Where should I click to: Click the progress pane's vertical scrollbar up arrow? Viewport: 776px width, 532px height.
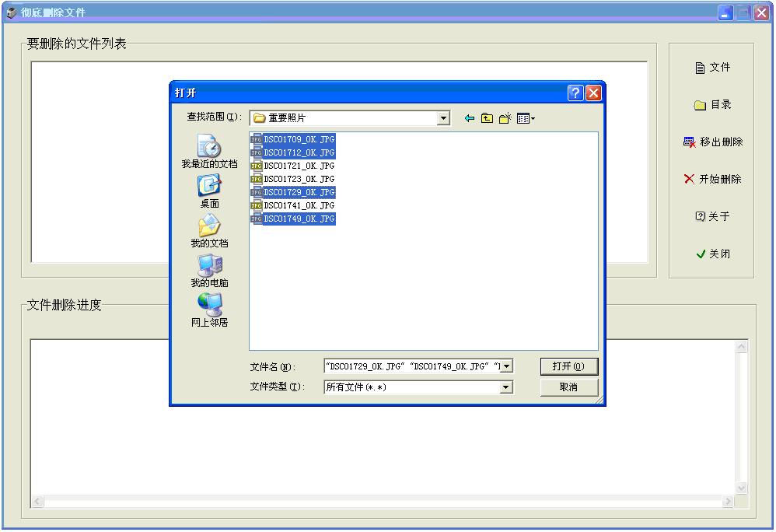pos(741,347)
